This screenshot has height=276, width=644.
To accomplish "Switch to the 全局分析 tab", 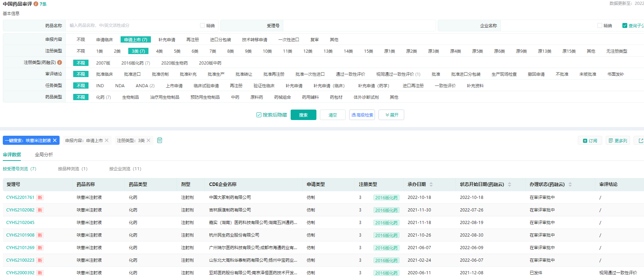I will click(44, 155).
